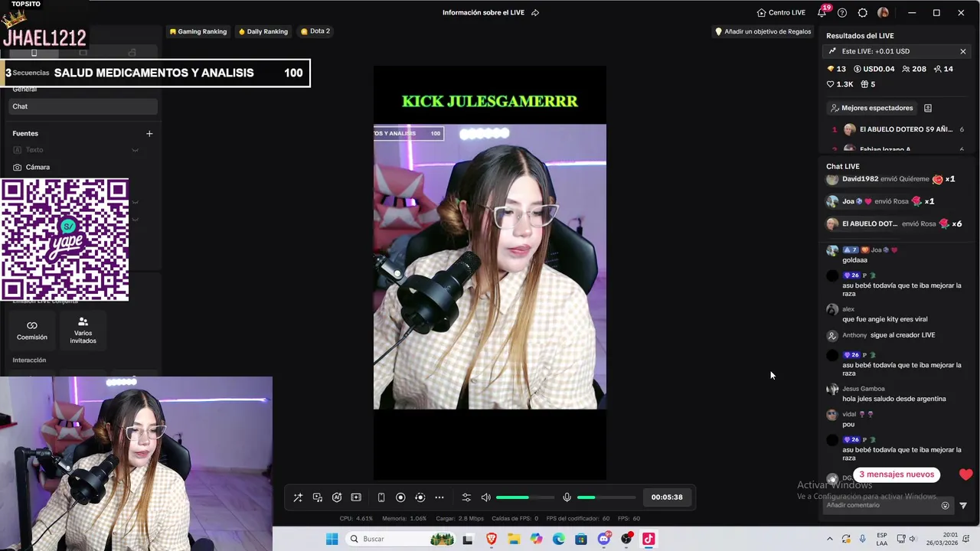
Task: Select top viewer EL ABUELO DOTERO
Action: [897, 129]
